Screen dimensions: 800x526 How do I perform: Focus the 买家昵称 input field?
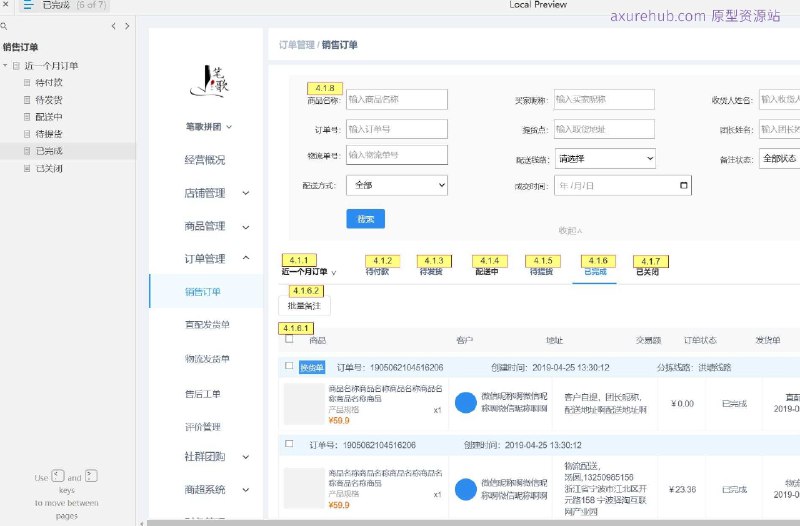point(604,99)
